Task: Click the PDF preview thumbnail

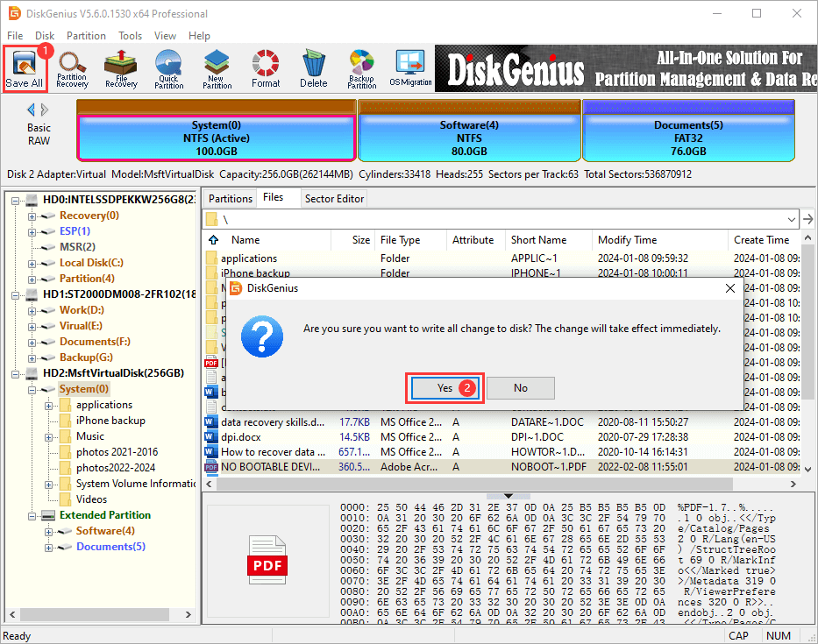Action: (267, 560)
